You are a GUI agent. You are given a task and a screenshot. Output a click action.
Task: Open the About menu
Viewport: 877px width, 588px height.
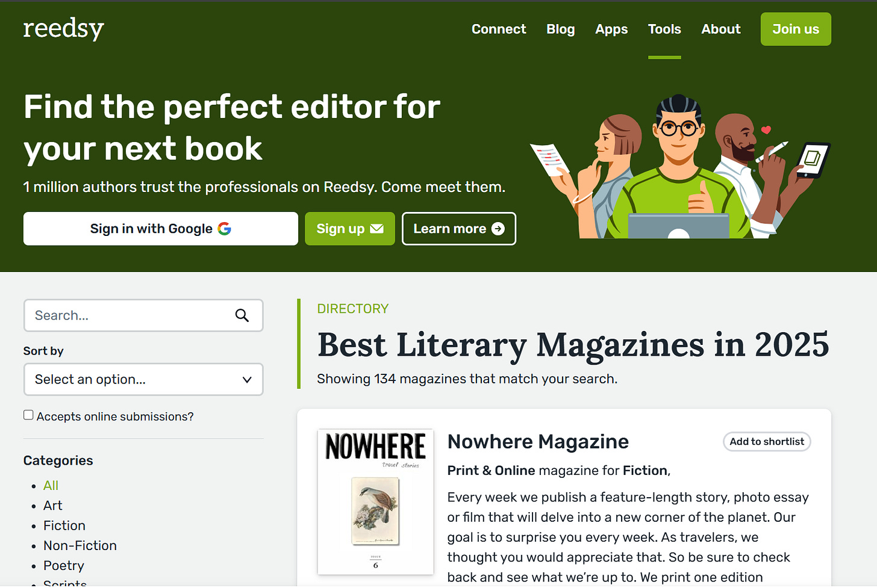721,29
